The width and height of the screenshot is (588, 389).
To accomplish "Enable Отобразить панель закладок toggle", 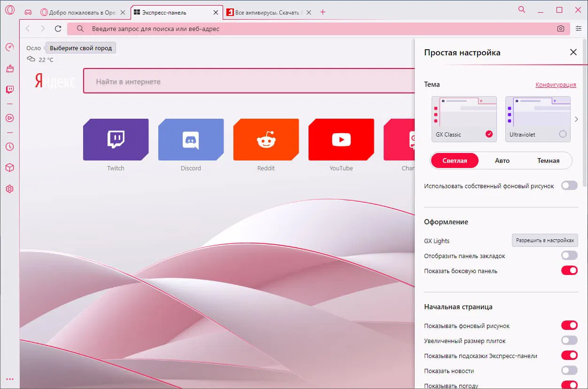I will pos(569,256).
